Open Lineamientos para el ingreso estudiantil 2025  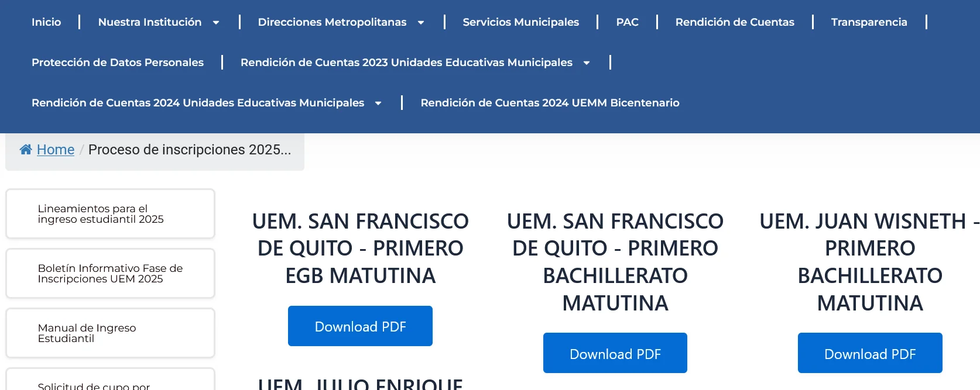tap(110, 214)
